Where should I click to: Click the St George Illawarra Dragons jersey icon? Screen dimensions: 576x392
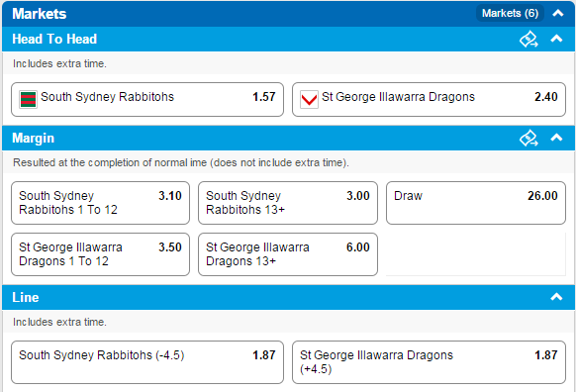coord(309,99)
